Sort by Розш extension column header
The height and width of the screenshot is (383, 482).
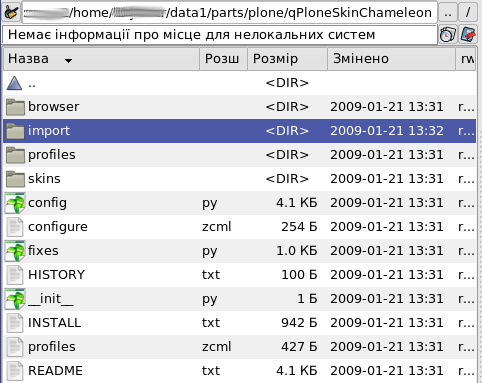coord(223,59)
